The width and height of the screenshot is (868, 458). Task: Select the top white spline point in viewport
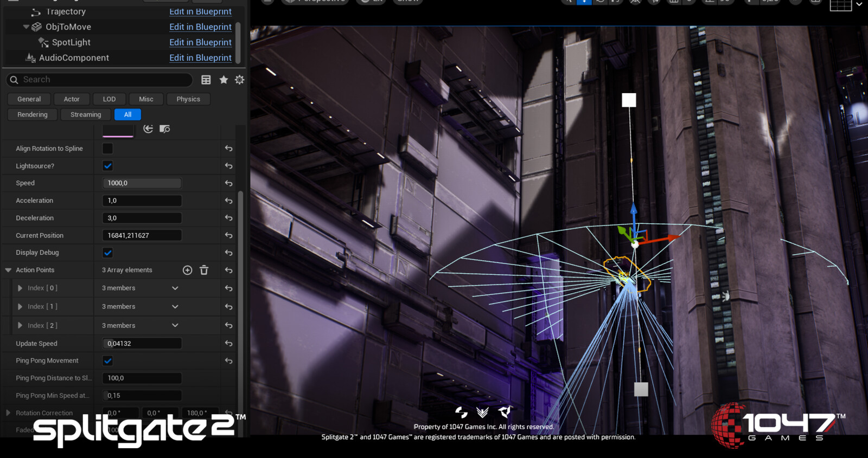pyautogui.click(x=629, y=100)
